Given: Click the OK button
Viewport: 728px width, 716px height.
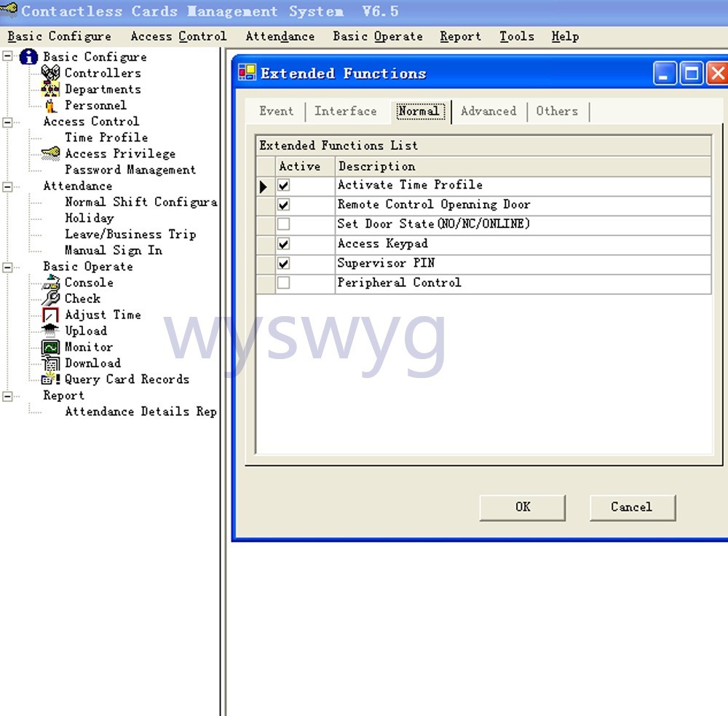Looking at the screenshot, I should [x=522, y=507].
